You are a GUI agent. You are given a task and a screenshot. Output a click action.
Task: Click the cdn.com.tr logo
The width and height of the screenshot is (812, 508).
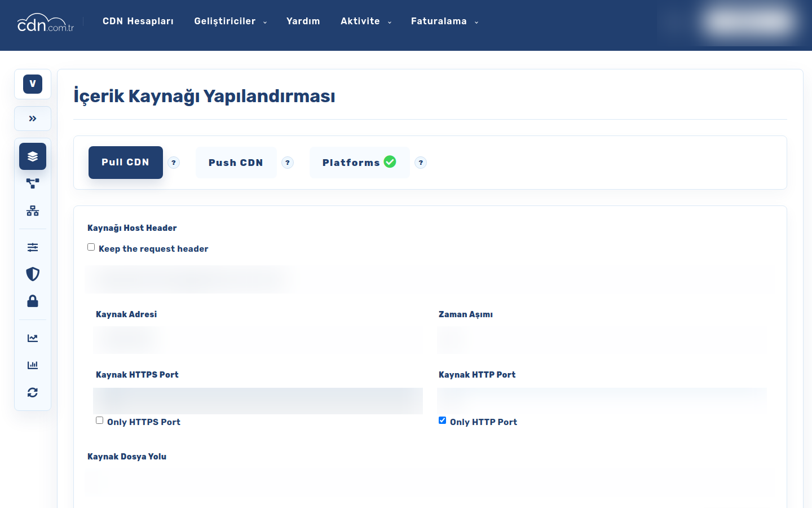[x=46, y=23]
